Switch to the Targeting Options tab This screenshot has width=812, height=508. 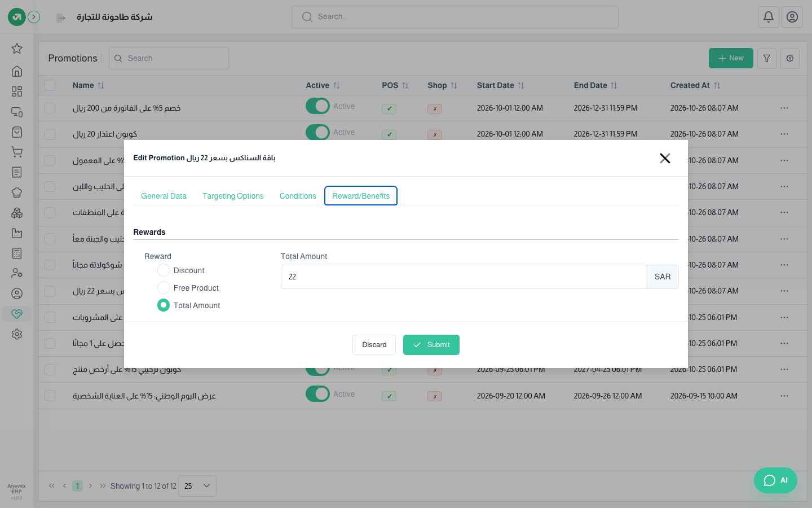233,196
